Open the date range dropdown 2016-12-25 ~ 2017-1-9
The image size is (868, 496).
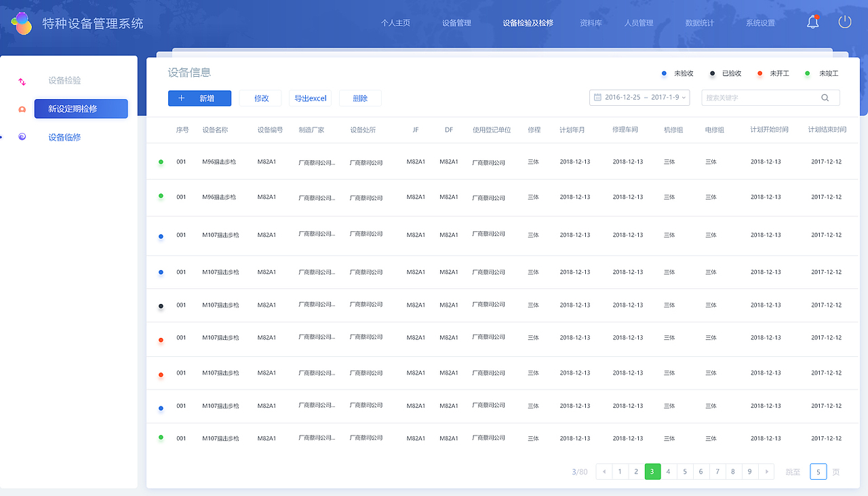pyautogui.click(x=639, y=97)
